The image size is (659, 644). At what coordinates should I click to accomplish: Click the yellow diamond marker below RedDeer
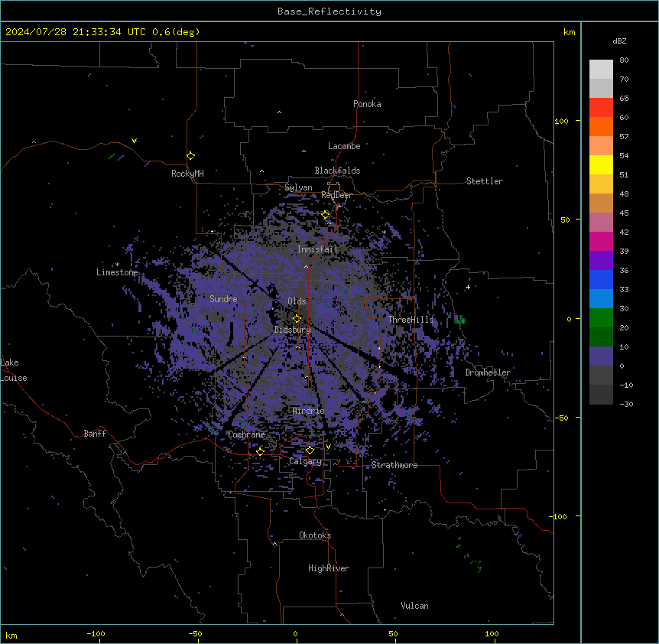tap(326, 215)
